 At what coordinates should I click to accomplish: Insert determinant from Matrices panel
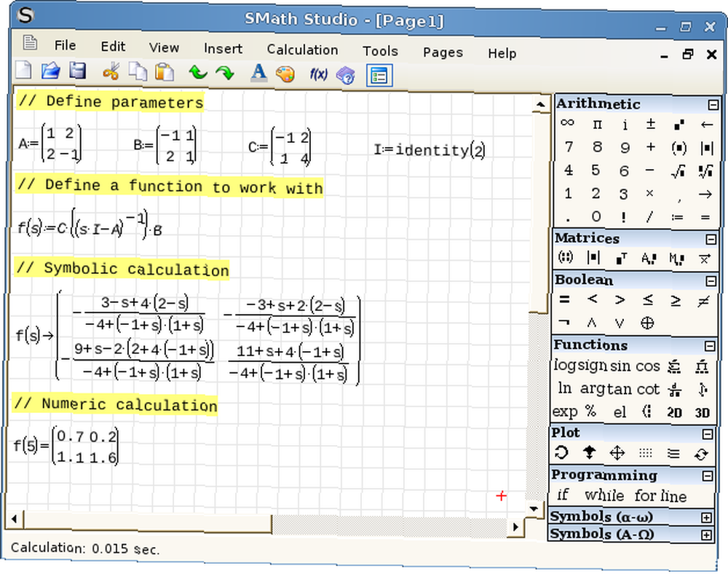(593, 257)
